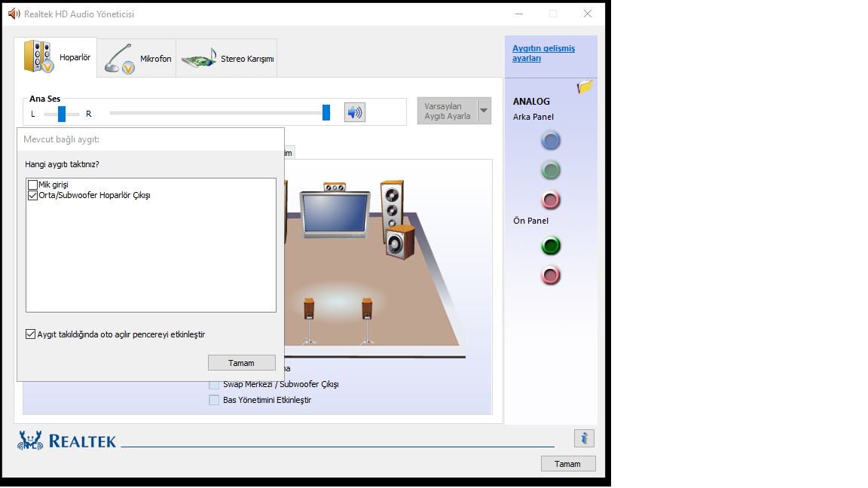The width and height of the screenshot is (868, 488).
Task: Open the yellow connector settings folder icon
Action: point(585,87)
